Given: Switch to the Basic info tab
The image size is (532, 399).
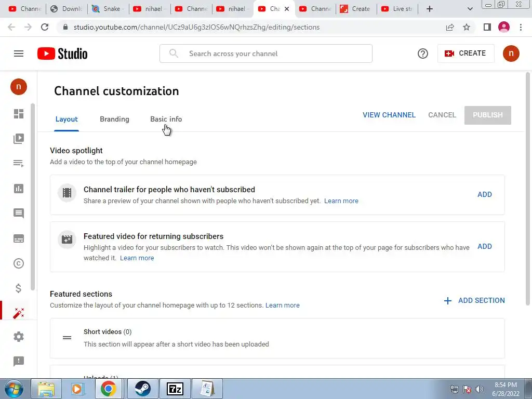Looking at the screenshot, I should (x=166, y=119).
